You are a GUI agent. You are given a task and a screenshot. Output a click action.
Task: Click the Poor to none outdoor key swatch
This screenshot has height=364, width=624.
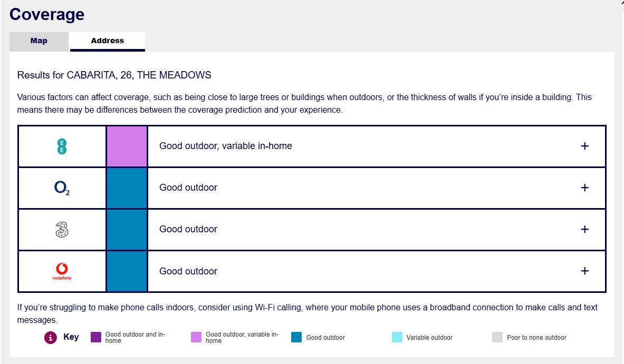point(497,337)
